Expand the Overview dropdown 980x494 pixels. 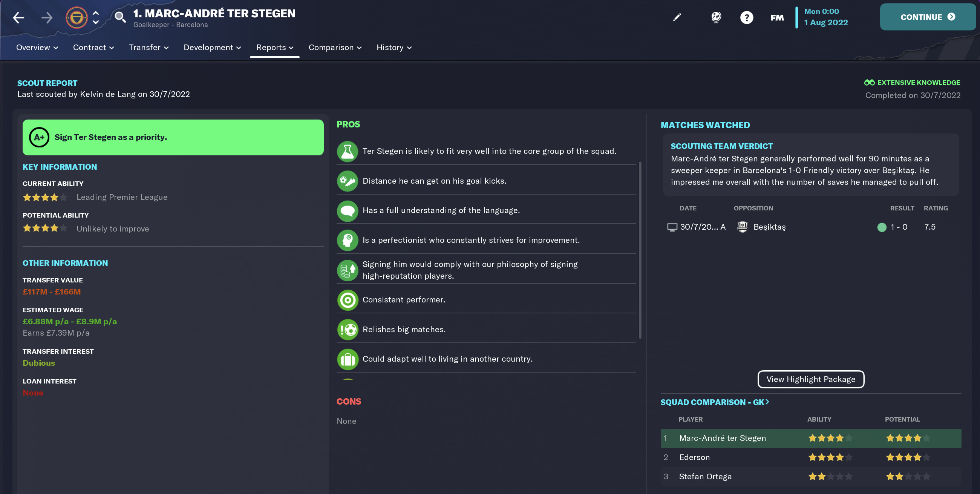point(37,48)
